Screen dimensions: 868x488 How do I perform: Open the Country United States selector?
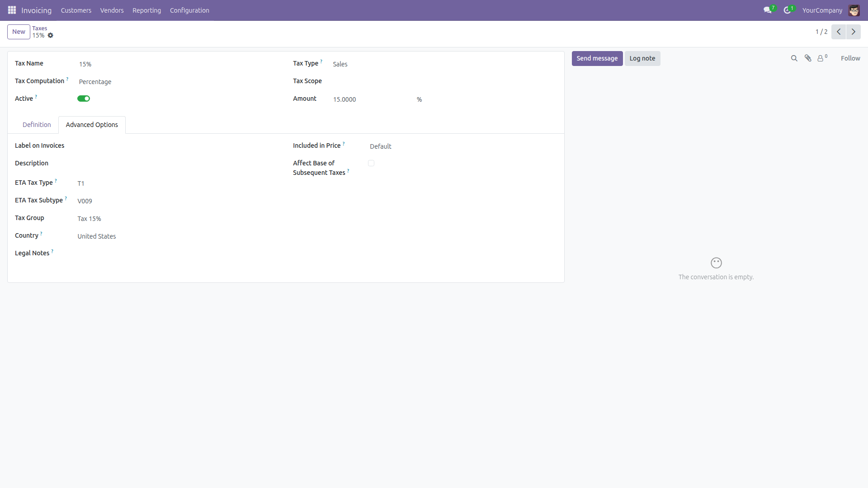(179, 236)
